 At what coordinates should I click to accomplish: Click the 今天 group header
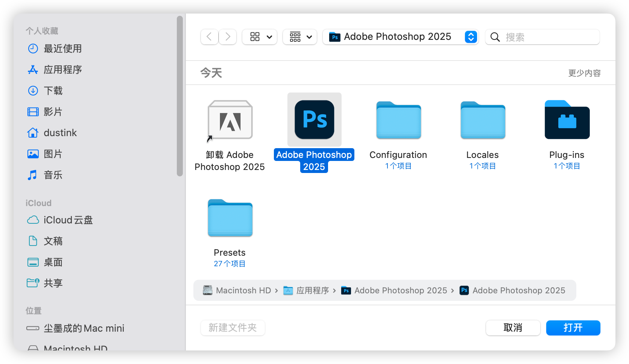[x=211, y=73]
